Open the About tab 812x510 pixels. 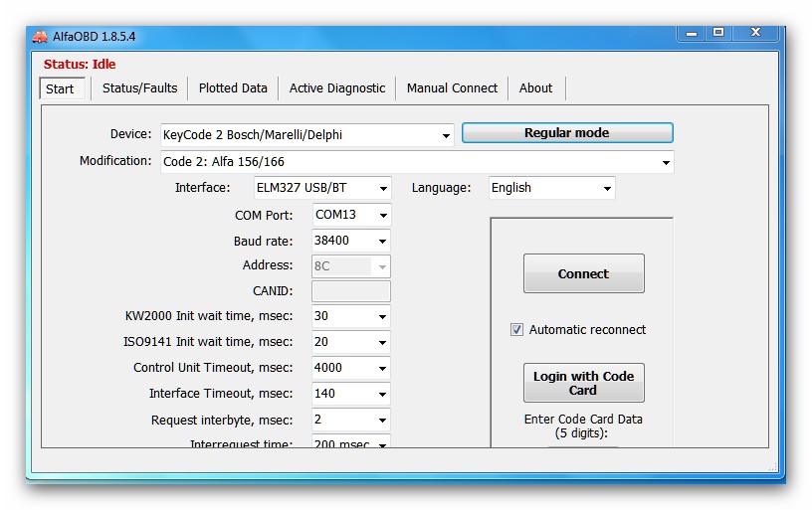point(535,88)
